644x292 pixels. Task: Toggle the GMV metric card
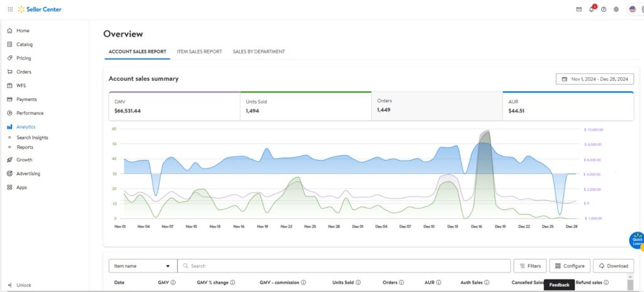[174, 106]
